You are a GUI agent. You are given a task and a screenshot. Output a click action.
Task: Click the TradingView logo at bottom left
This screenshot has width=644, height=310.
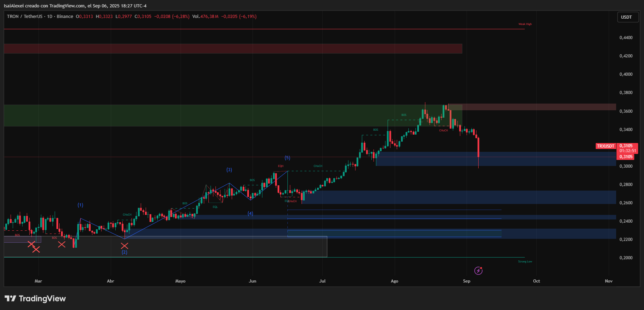click(x=35, y=299)
